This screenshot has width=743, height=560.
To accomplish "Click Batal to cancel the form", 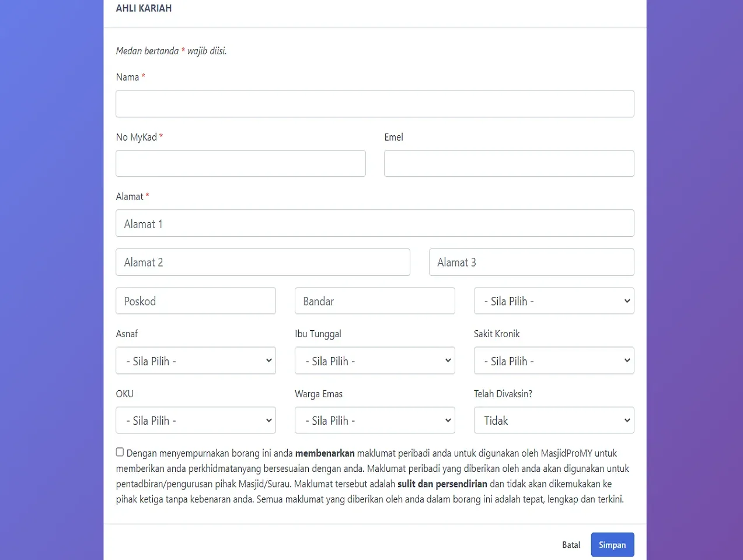I will point(571,545).
